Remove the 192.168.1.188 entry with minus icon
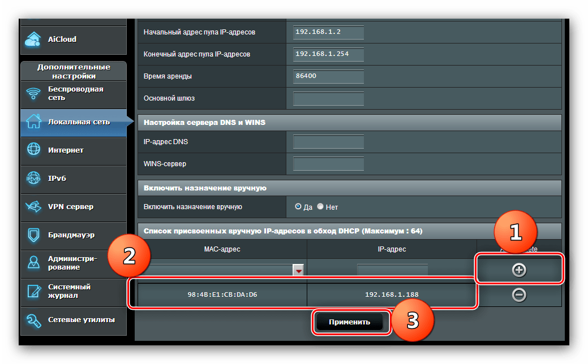This screenshot has height=364, width=588. 519,294
